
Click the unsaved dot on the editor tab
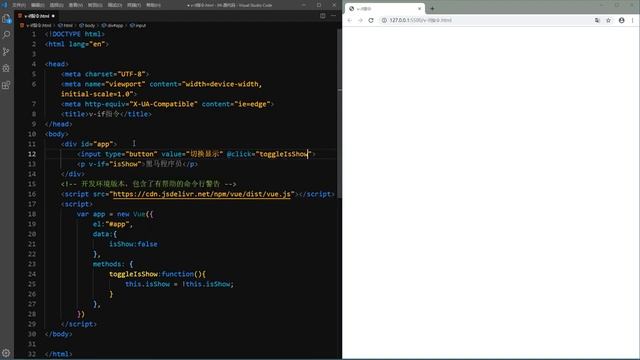(53, 16)
